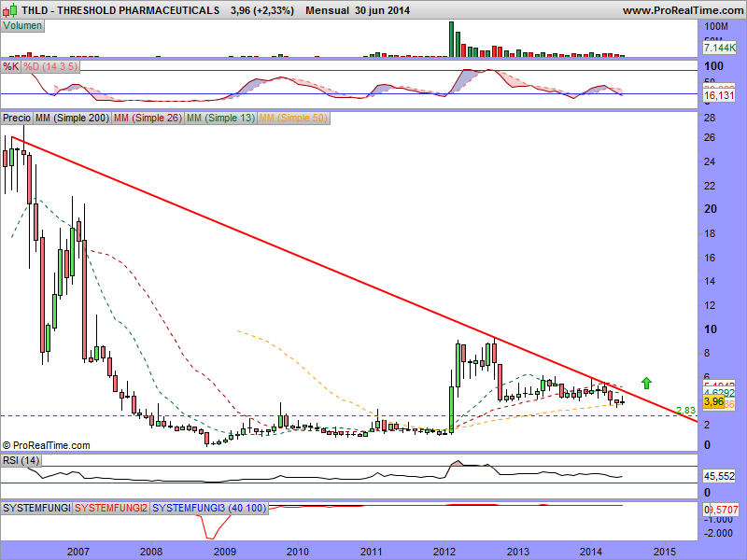Image resolution: width=747 pixels, height=560 pixels.
Task: Click the 16,131 stochastic value tag
Action: coord(719,96)
